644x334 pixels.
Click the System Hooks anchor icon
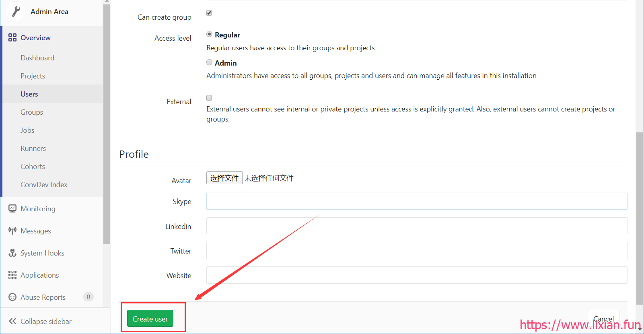pos(12,253)
